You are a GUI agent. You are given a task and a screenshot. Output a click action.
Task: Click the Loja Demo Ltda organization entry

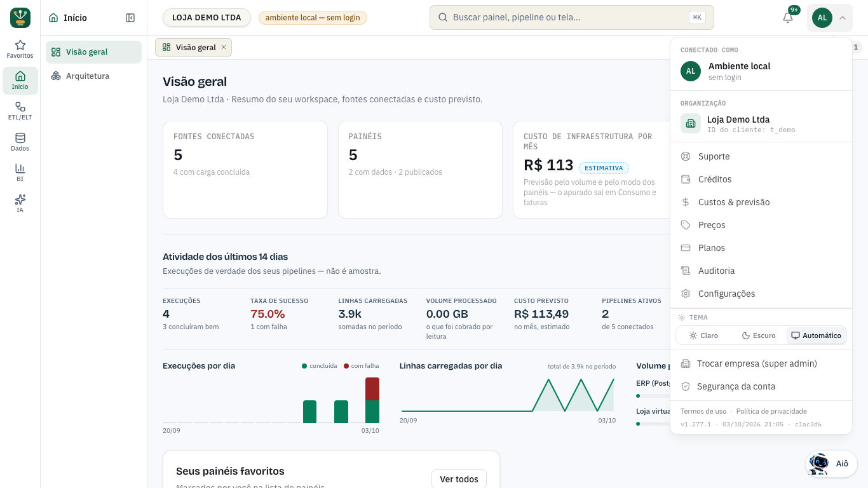click(x=761, y=123)
